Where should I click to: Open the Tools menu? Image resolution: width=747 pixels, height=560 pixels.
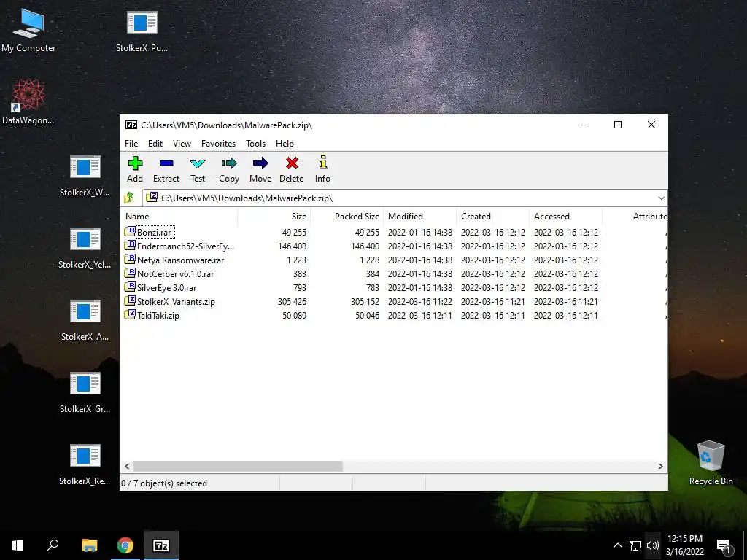point(255,144)
